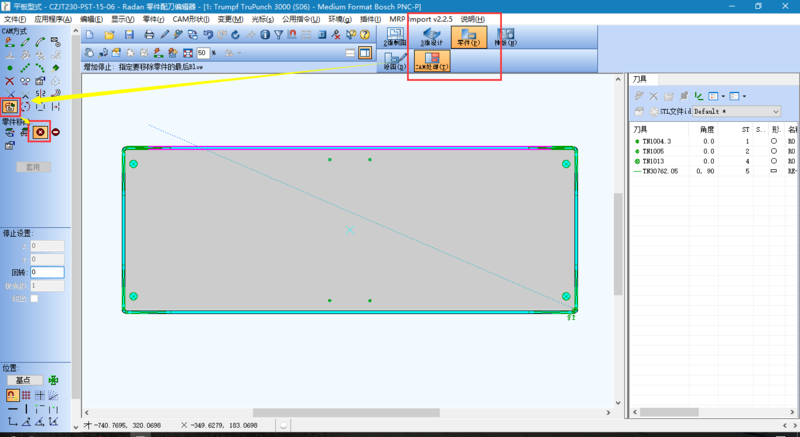Click the yellow help question mark icon
The image size is (800, 437).
coord(365,35)
